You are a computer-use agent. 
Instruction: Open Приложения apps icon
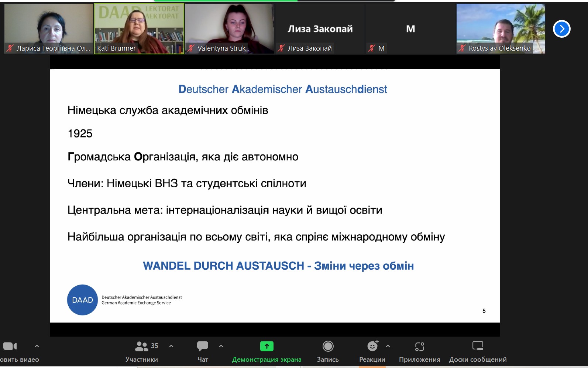coord(420,346)
